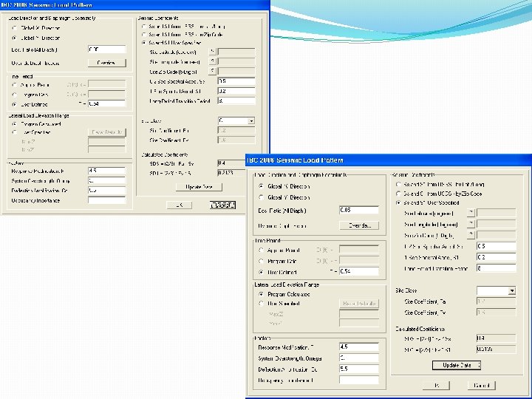Click Override button in front dialog
The width and height of the screenshot is (532, 399).
[x=359, y=225]
